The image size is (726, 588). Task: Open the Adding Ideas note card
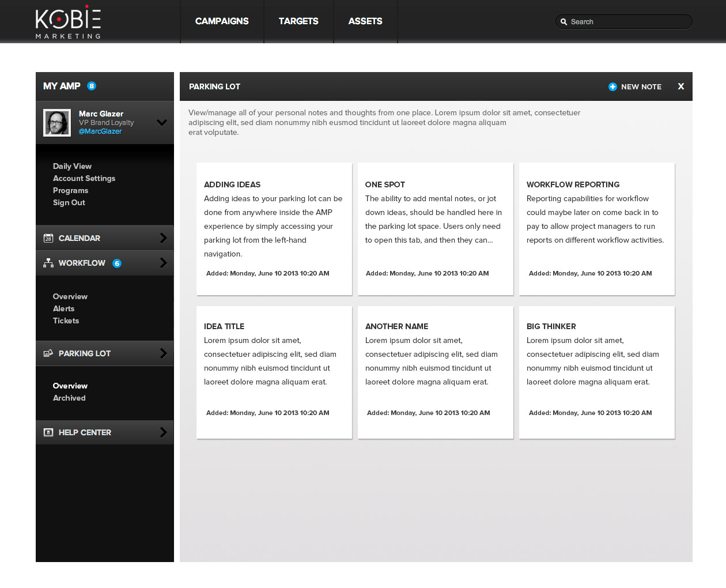(x=274, y=229)
